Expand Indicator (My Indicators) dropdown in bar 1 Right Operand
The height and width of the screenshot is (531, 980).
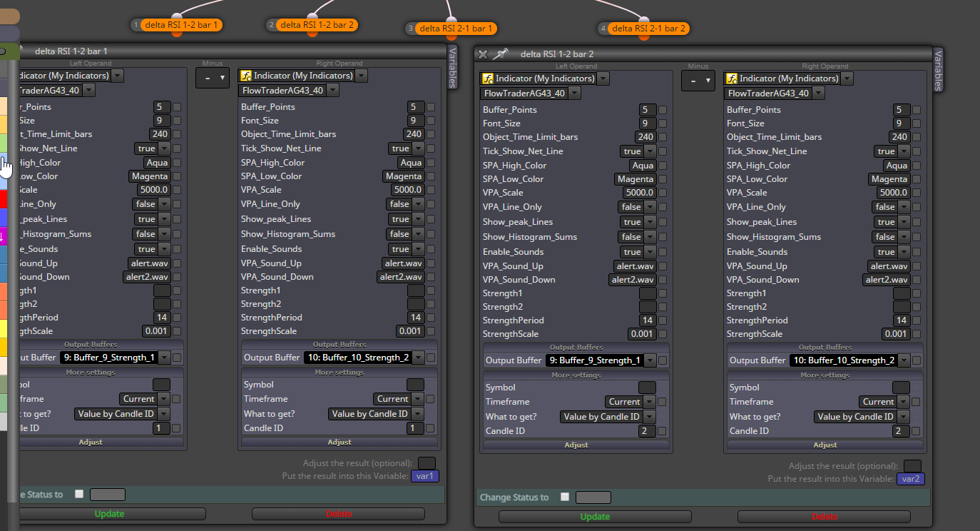361,76
